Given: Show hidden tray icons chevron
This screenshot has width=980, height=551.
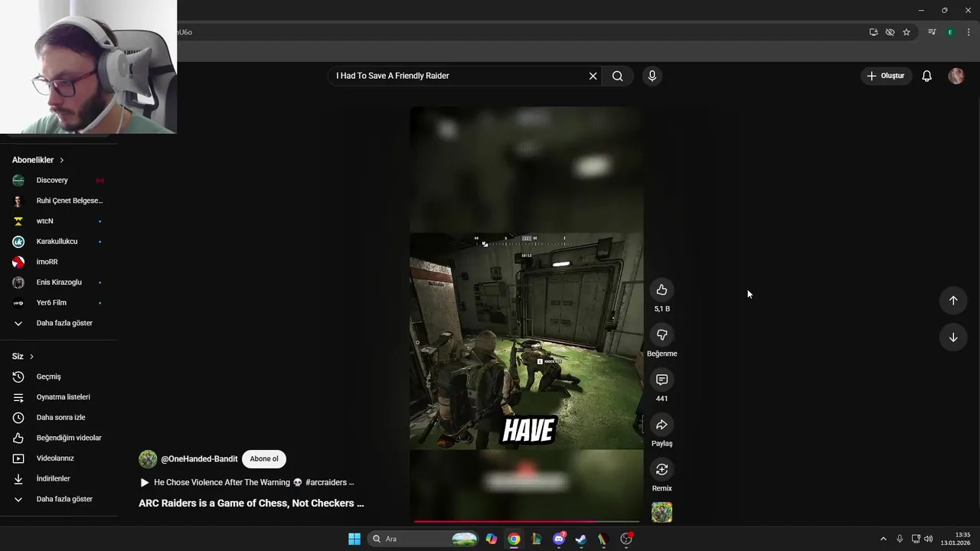Looking at the screenshot, I should tap(883, 539).
